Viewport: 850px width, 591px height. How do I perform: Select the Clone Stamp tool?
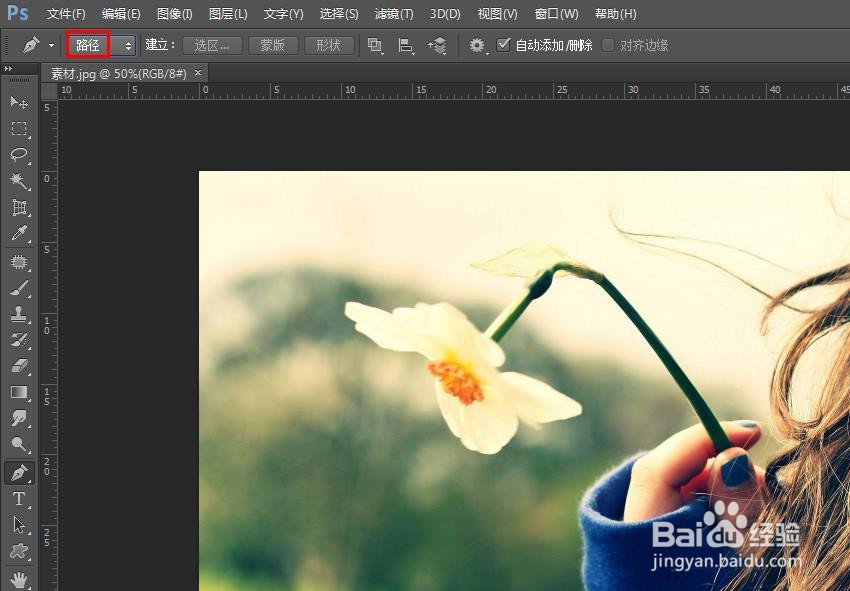tap(19, 314)
